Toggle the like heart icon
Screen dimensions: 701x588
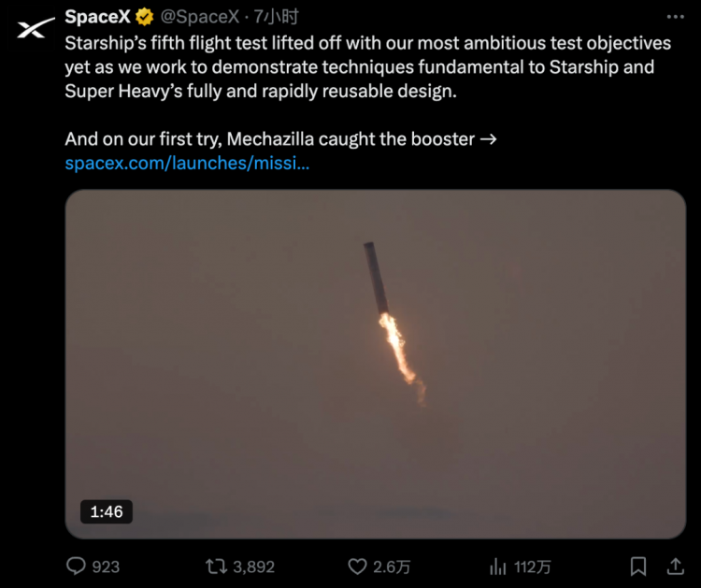[357, 566]
